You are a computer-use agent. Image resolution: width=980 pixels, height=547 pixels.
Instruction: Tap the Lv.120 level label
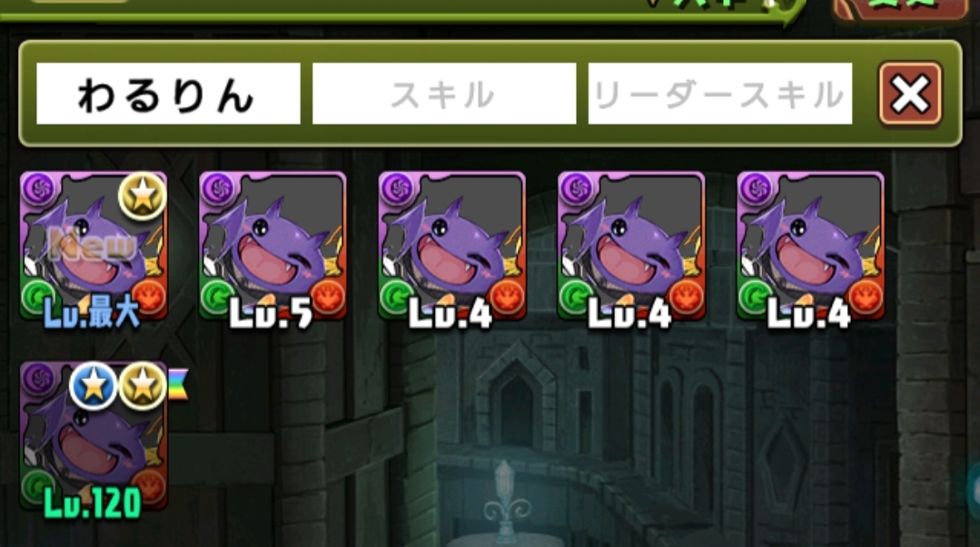point(93,502)
